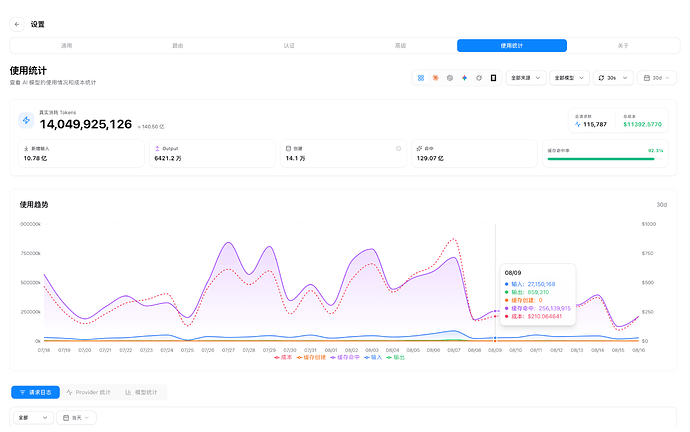Toggle the 成本 series in chart legend
The width and height of the screenshot is (690, 432).
283,357
